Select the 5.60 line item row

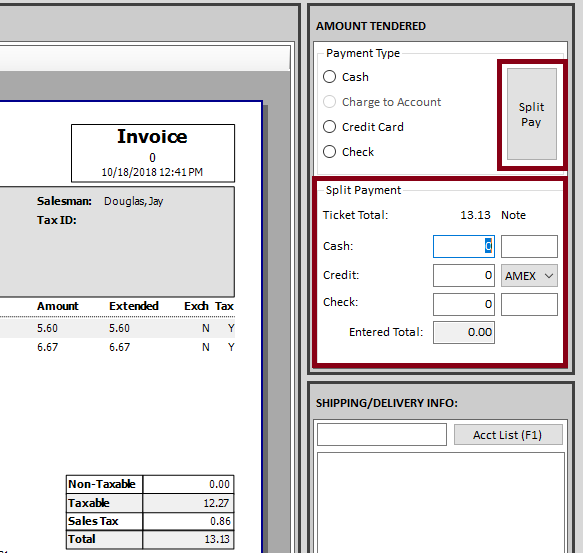117,328
